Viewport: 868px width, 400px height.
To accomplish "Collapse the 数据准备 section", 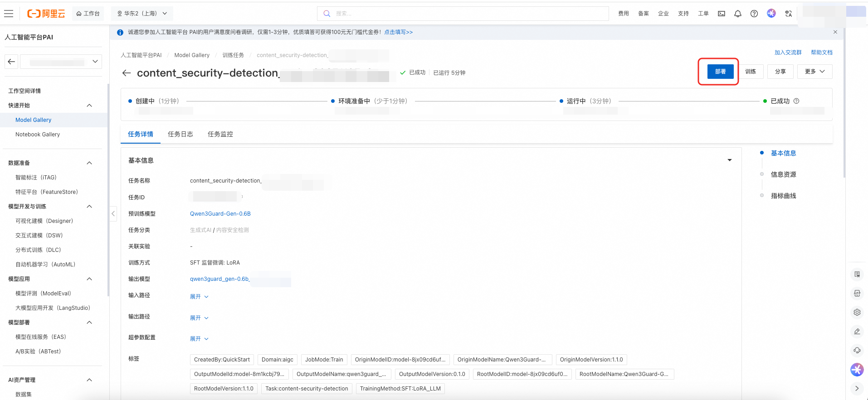I will pyautogui.click(x=89, y=163).
